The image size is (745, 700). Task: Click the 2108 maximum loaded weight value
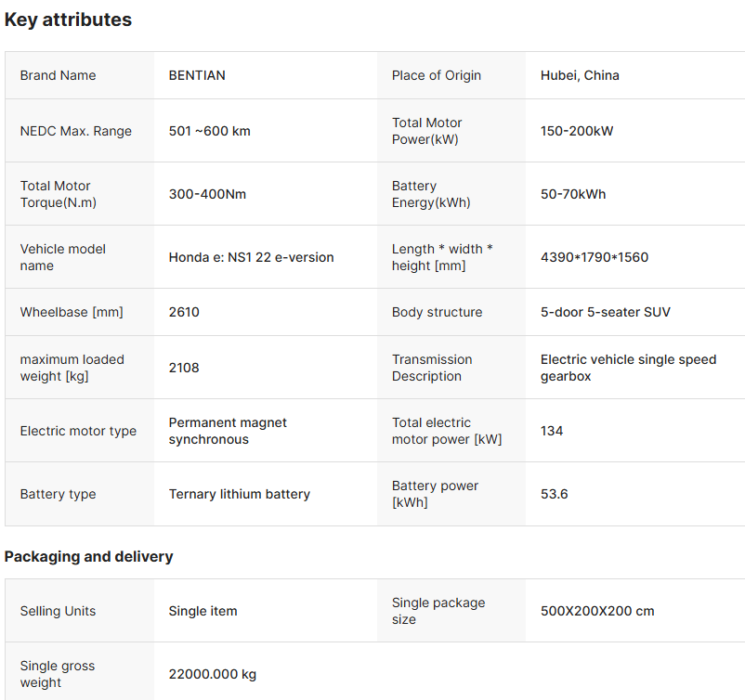(x=184, y=368)
